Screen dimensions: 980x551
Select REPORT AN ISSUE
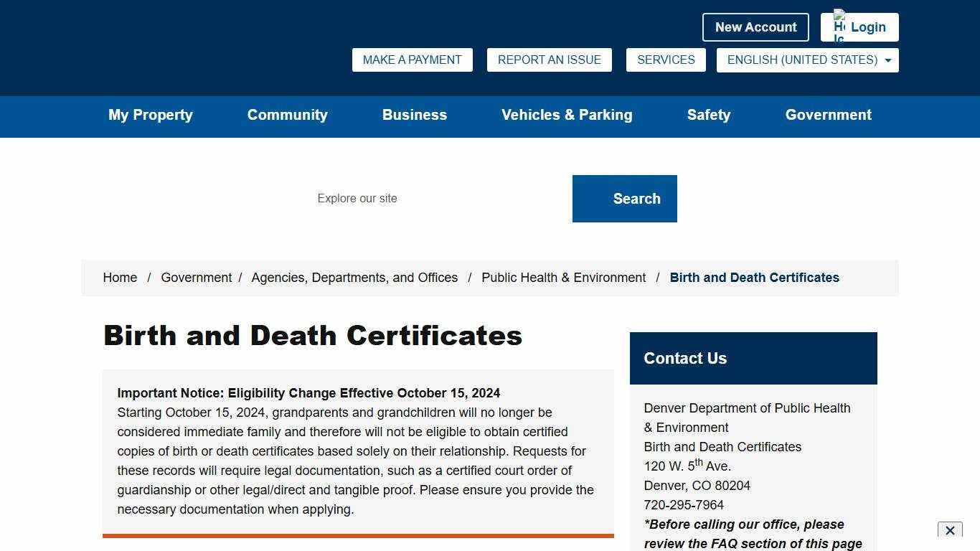click(549, 60)
